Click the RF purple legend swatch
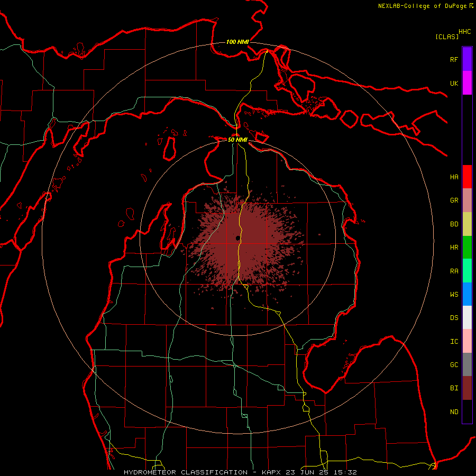476x476 pixels. [467, 59]
